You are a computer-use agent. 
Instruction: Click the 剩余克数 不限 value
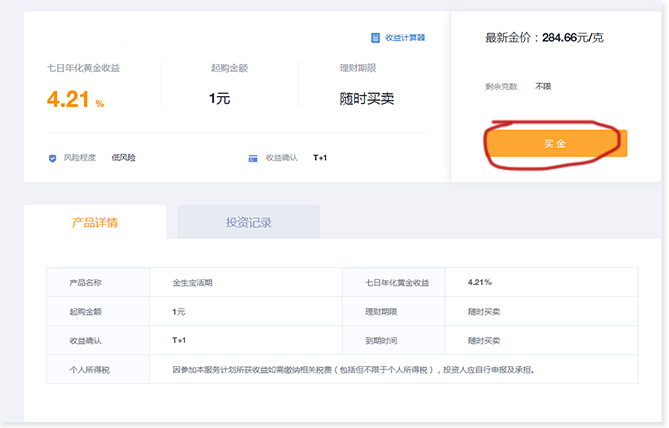coord(543,86)
